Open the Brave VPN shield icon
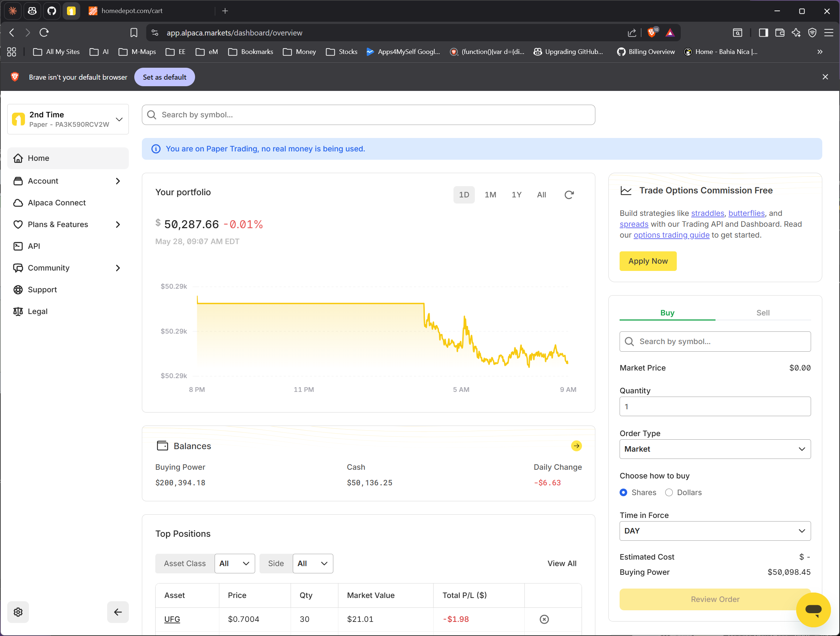 pyautogui.click(x=812, y=33)
